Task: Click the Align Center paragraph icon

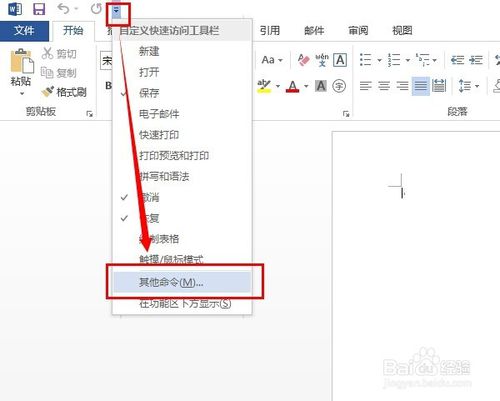Action: 384,86
